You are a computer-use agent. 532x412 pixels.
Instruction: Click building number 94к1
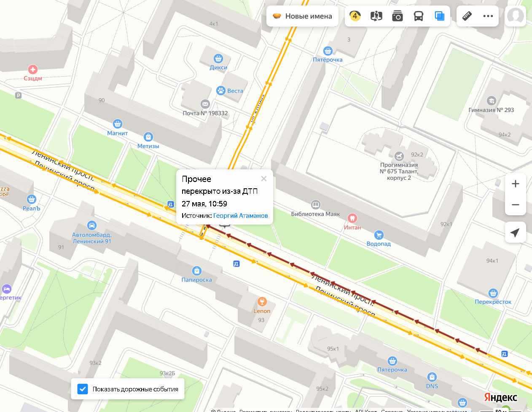tap(492, 261)
